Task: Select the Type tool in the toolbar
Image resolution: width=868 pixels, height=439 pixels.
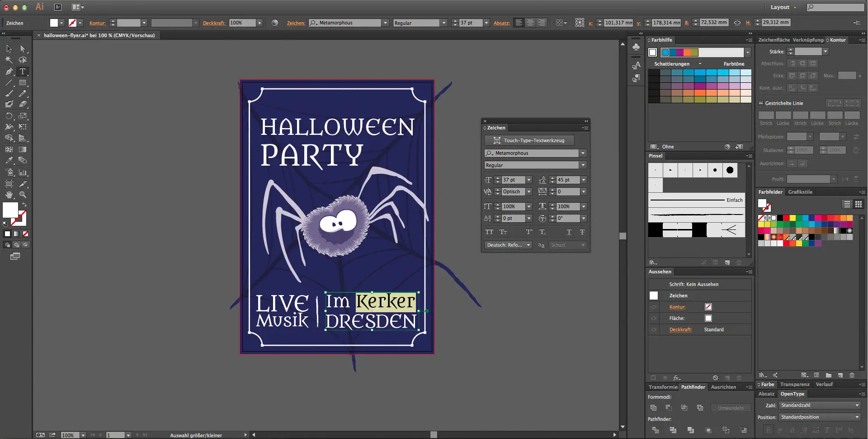Action: pyautogui.click(x=22, y=72)
